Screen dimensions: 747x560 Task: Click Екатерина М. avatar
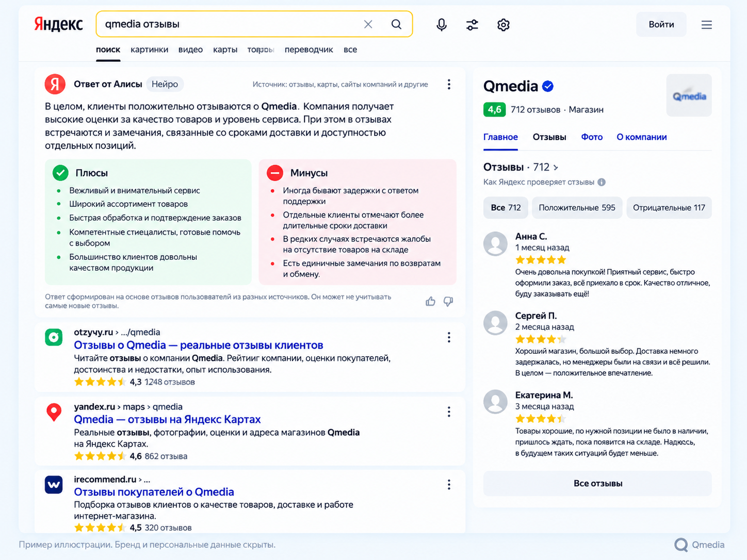click(x=495, y=402)
